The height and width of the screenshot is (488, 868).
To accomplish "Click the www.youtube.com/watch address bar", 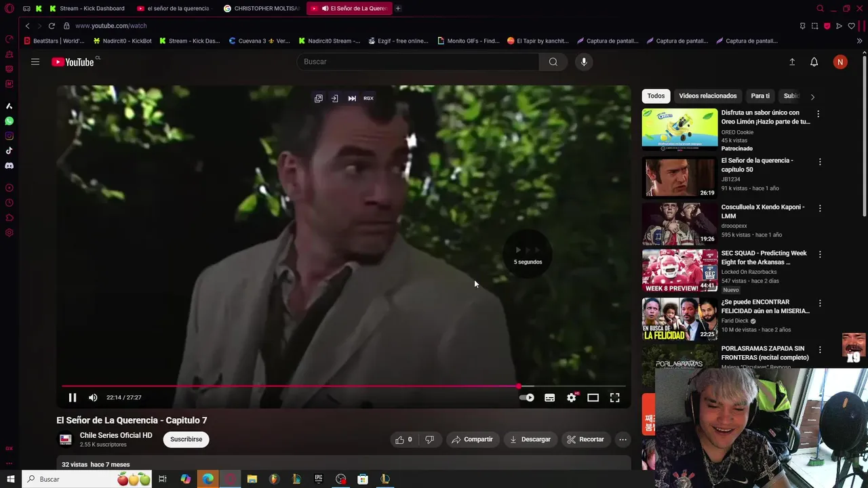I will [111, 26].
